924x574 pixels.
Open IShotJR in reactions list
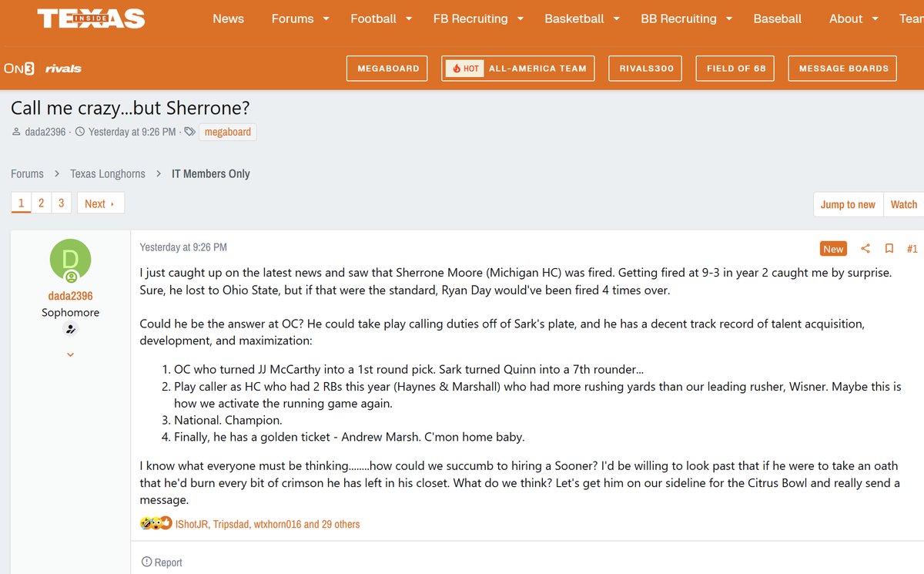pyautogui.click(x=193, y=524)
